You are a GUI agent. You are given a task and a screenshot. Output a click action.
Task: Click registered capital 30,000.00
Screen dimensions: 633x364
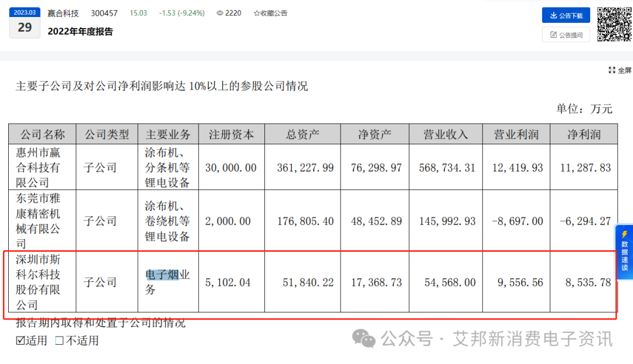(x=231, y=168)
